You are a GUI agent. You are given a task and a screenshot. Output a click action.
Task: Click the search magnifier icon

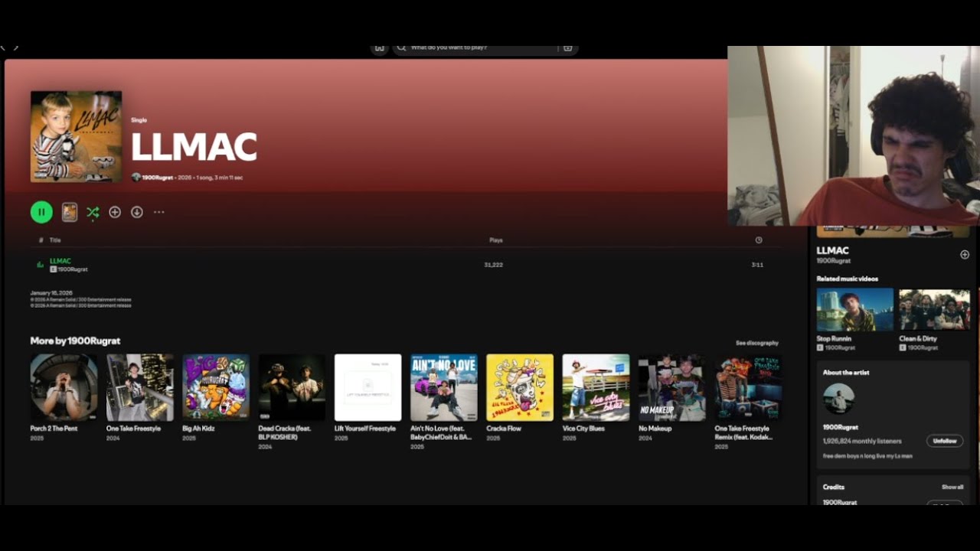(401, 47)
